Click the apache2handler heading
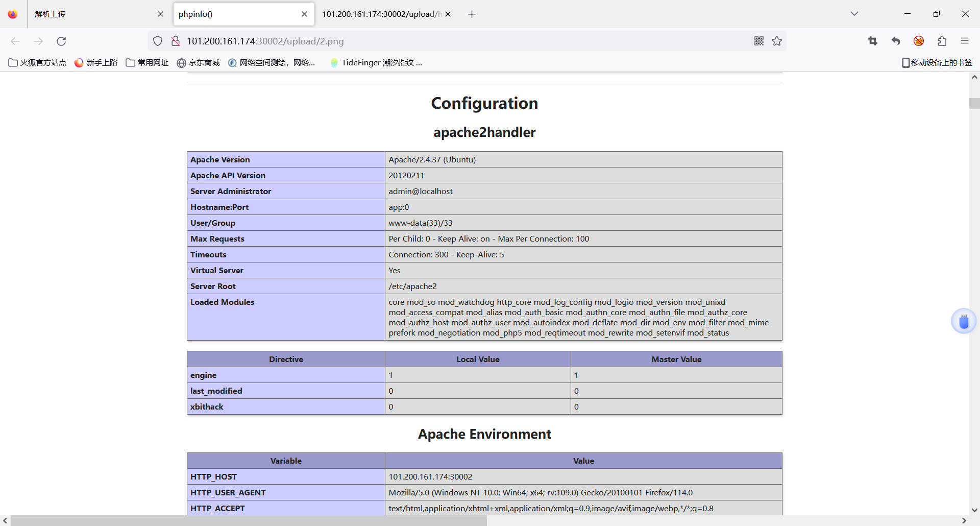The image size is (980, 526). tap(484, 132)
